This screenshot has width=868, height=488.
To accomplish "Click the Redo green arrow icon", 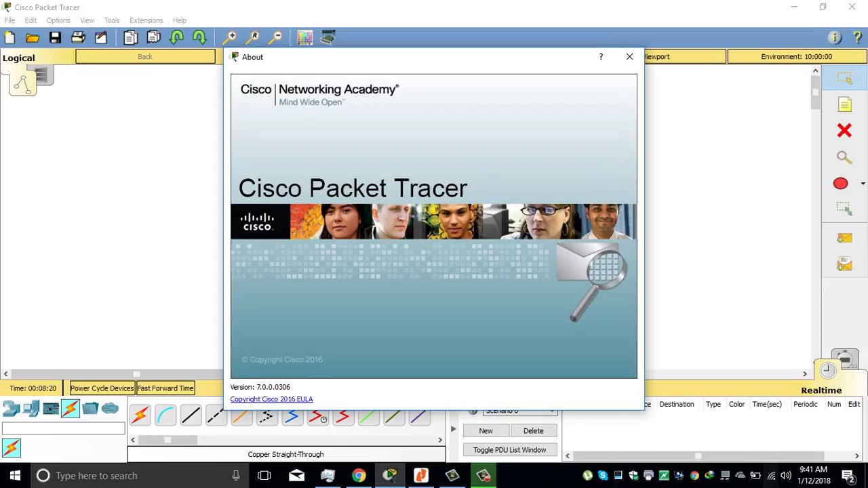I will tap(199, 38).
